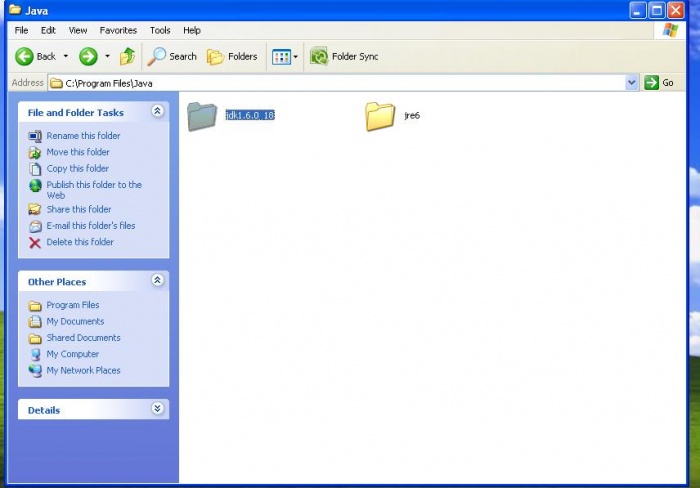The height and width of the screenshot is (488, 700).
Task: Go to My Documents link
Action: pyautogui.click(x=75, y=321)
